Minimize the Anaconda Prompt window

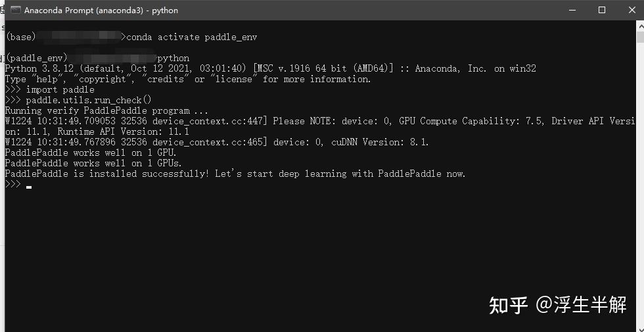tap(571, 11)
